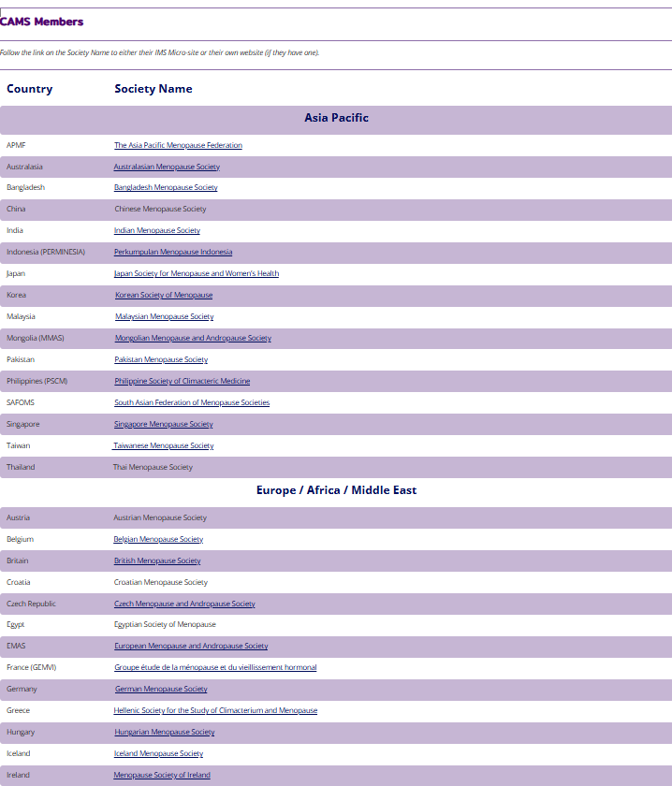The width and height of the screenshot is (672, 786).
Task: Open British Menopause Society link
Action: click(x=157, y=560)
